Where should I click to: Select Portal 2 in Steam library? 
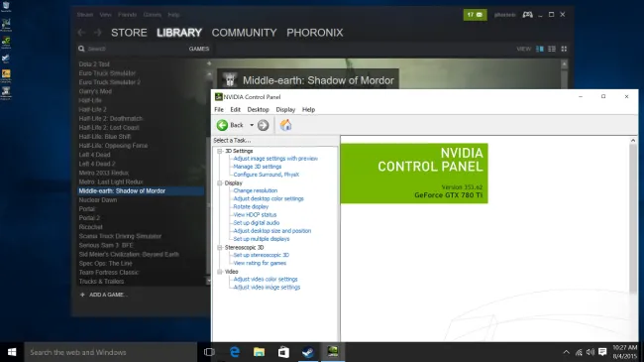(x=89, y=218)
